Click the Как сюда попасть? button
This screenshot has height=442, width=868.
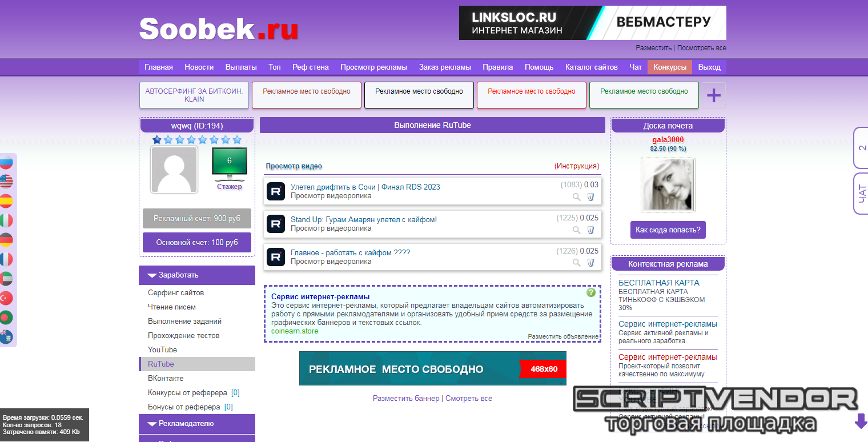click(x=668, y=230)
